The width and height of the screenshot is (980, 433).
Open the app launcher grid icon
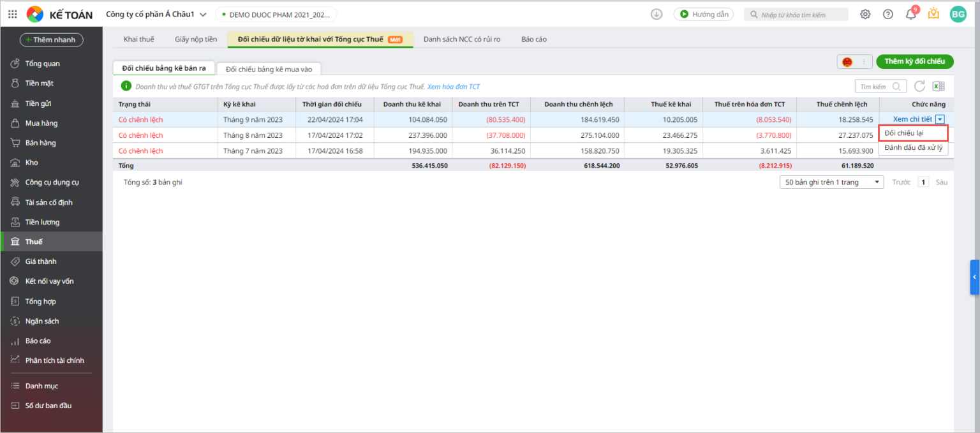click(x=13, y=14)
